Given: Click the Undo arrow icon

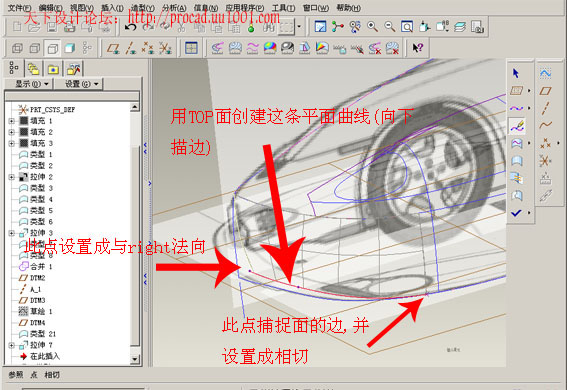Looking at the screenshot, I should click(131, 27).
